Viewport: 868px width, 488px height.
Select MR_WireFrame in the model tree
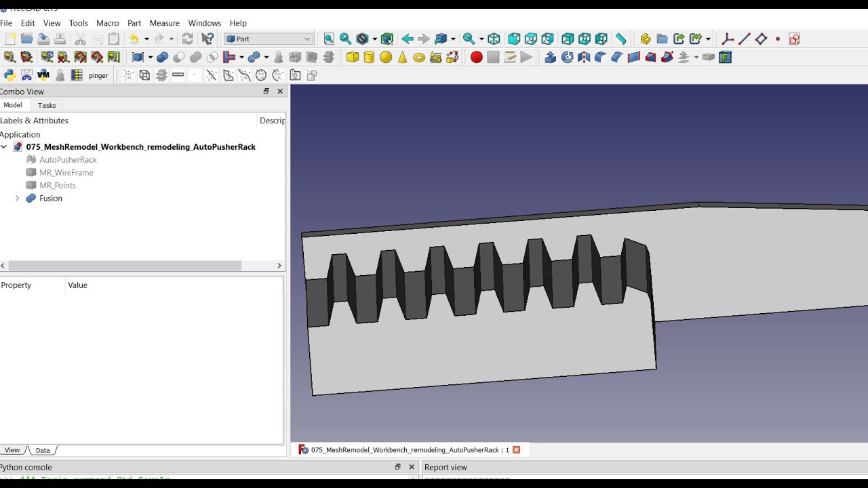pos(66,173)
